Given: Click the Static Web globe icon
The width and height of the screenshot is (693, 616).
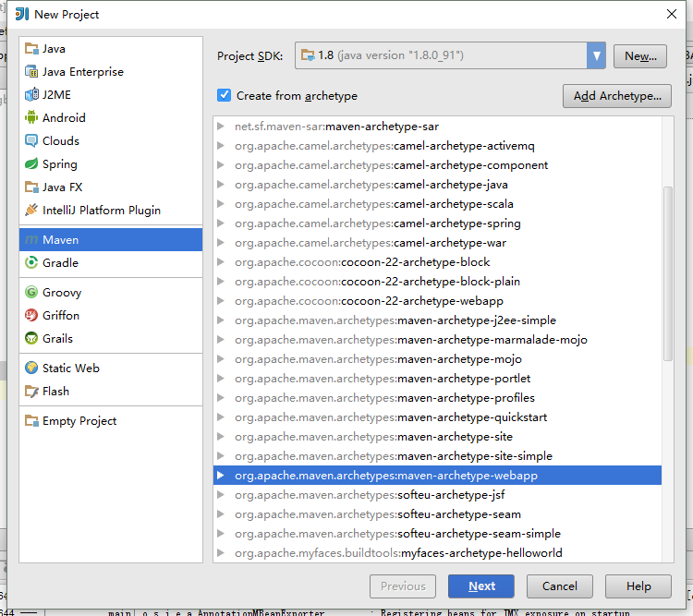Looking at the screenshot, I should coord(31,368).
